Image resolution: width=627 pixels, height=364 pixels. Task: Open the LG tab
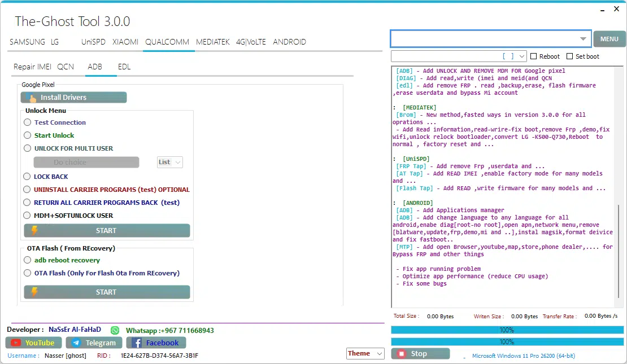[55, 42]
